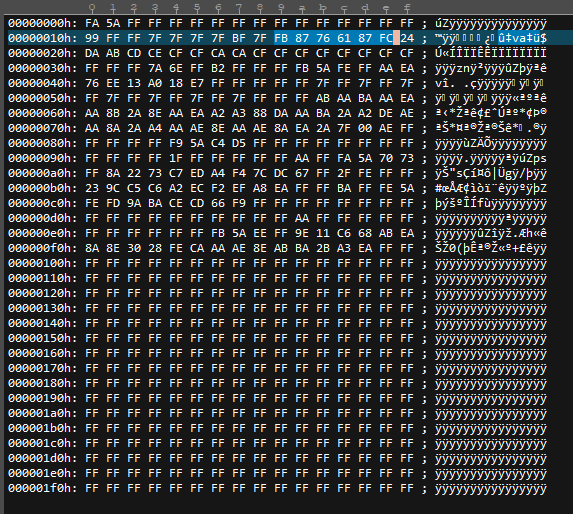573x514 pixels.
Task: Click byte DA in row 00000020h
Action: (x=92, y=53)
